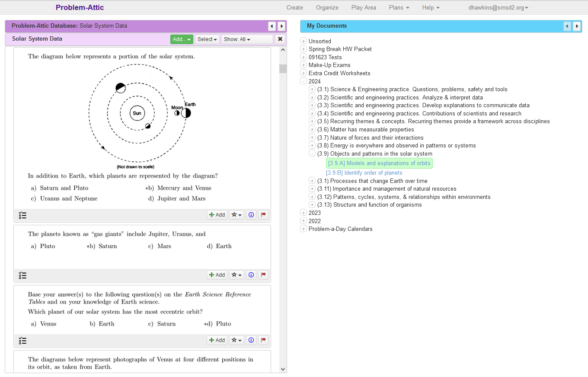This screenshot has width=588, height=377.
Task: Expand (3.5) Recurring themes & concepts folder
Action: [312, 121]
